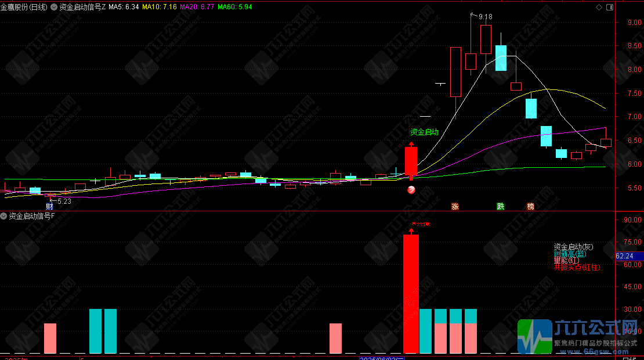Image resolution: width=644 pixels, height=360 pixels.
Task: Click the diamond marker icon at top right
Action: tap(599, 7)
